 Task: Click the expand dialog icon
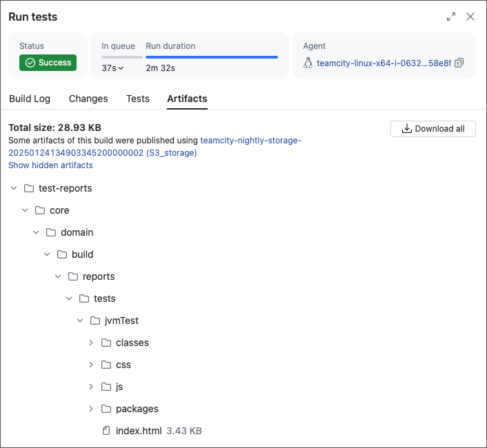pyautogui.click(x=451, y=17)
